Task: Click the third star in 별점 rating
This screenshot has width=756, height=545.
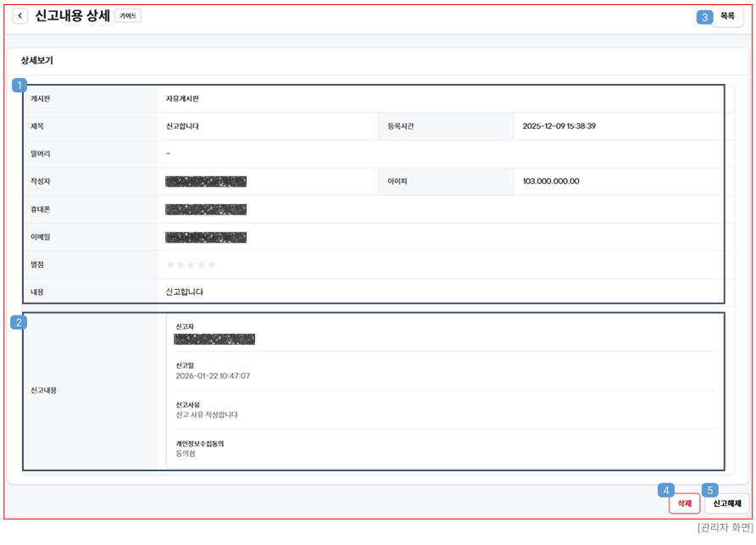Action: point(191,265)
